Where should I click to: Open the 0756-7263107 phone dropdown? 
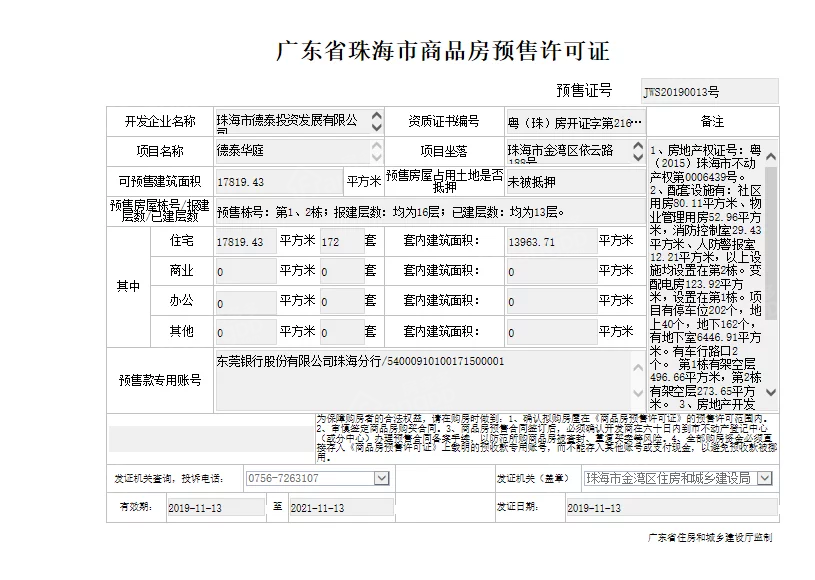382,478
